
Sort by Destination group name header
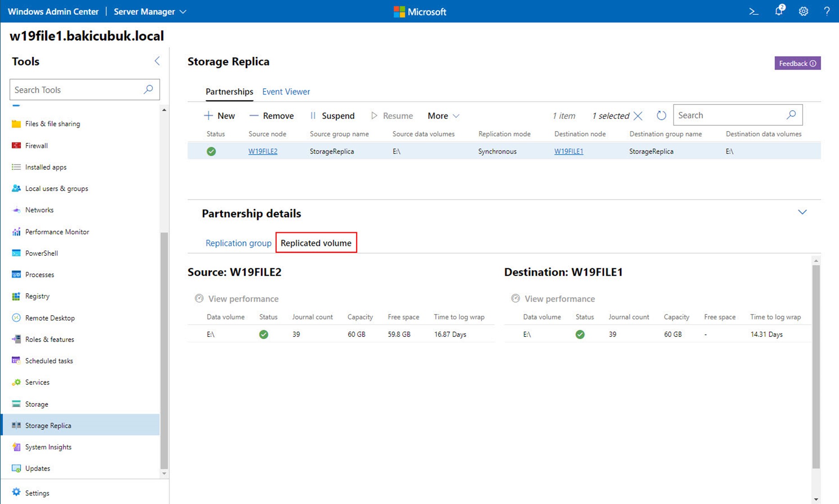pos(665,134)
